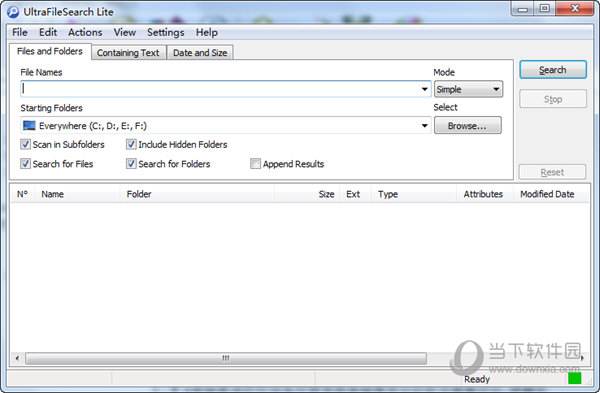Uncheck Search for Folders option
Viewport: 600px width, 393px height.
[x=131, y=164]
